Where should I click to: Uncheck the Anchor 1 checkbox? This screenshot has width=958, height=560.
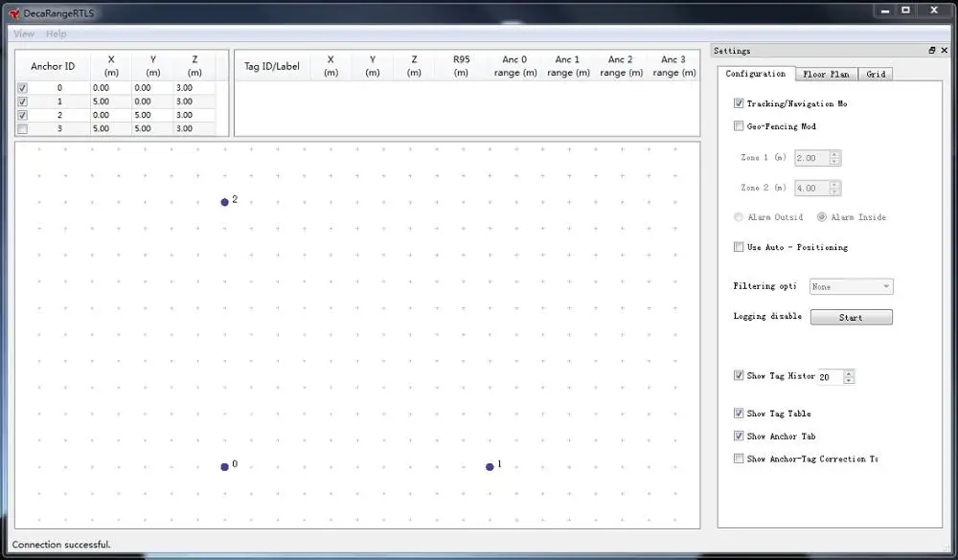(x=23, y=101)
